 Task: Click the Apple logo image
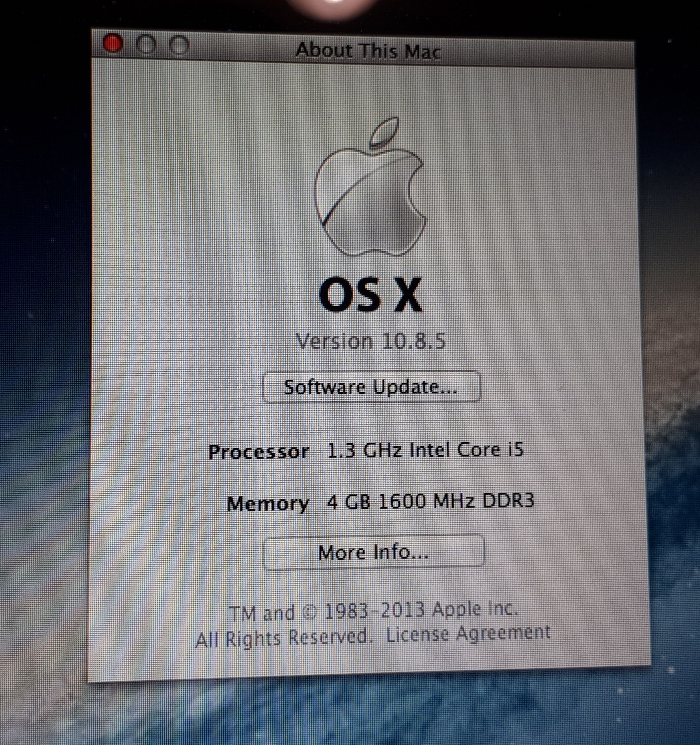370,187
